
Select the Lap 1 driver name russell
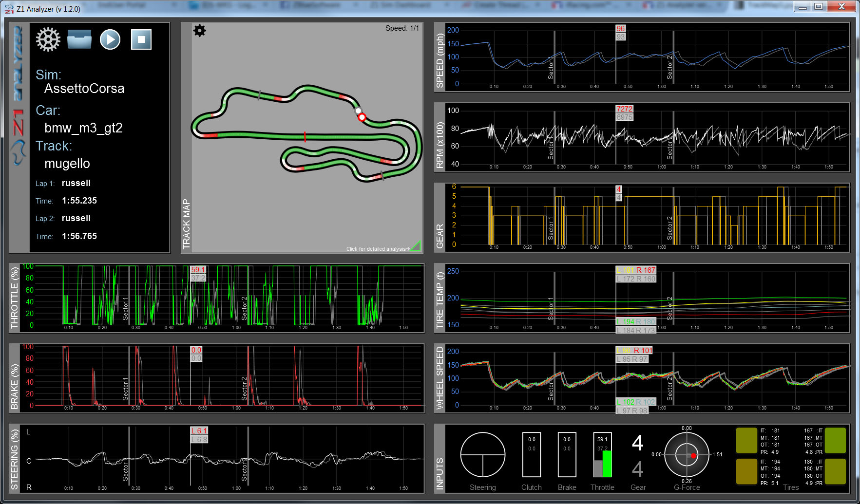(76, 183)
